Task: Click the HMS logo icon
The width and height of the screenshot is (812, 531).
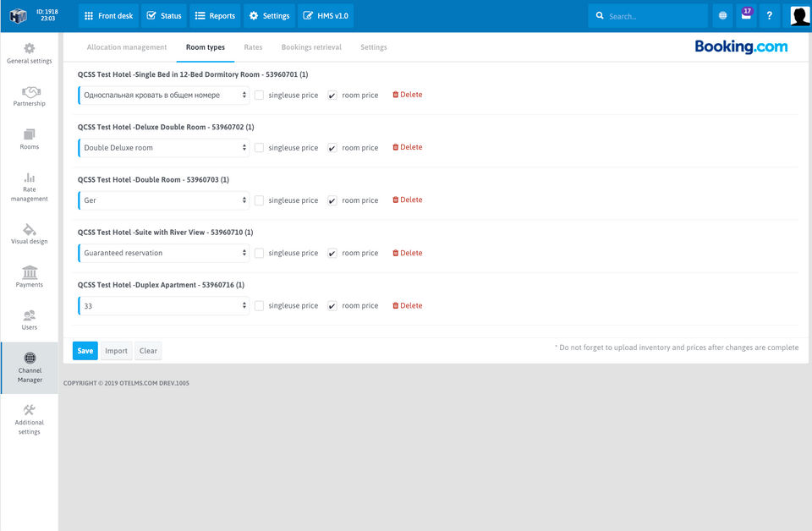Action: click(18, 15)
